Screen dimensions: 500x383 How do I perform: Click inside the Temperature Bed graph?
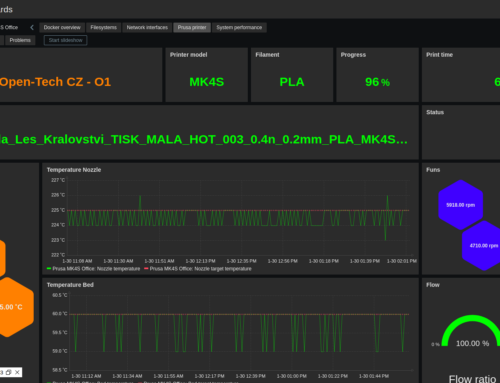tap(238, 332)
